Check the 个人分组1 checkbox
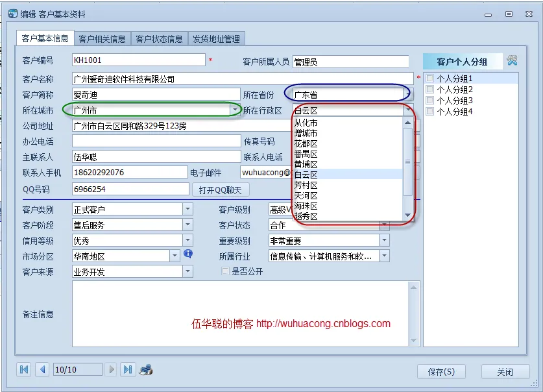Screen dimensions: 543x392 429,79
